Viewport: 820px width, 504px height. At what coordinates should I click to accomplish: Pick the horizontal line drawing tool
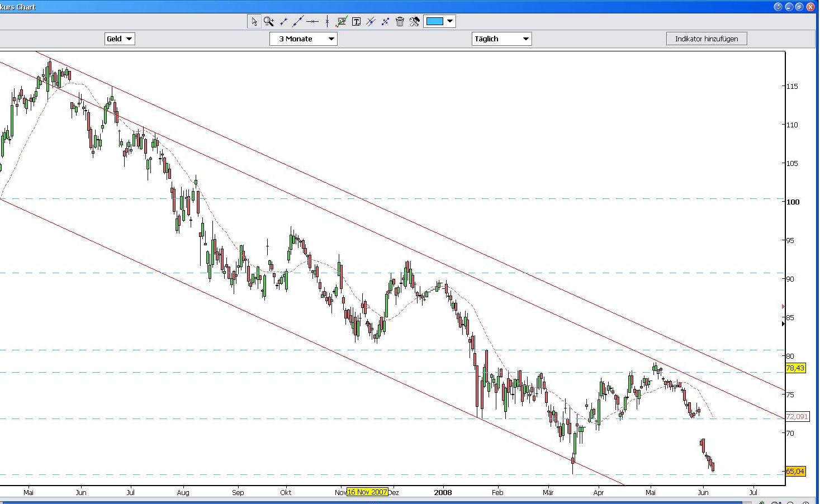click(x=312, y=22)
